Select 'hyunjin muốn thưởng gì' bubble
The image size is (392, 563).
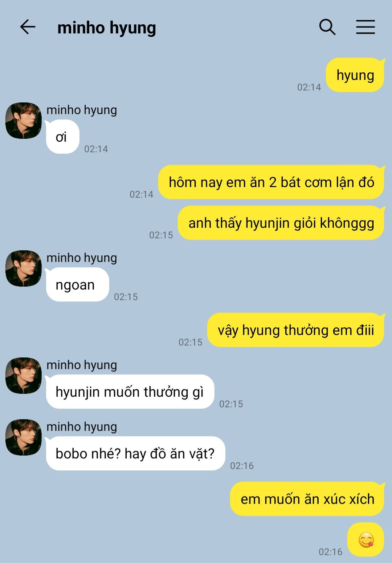click(130, 392)
